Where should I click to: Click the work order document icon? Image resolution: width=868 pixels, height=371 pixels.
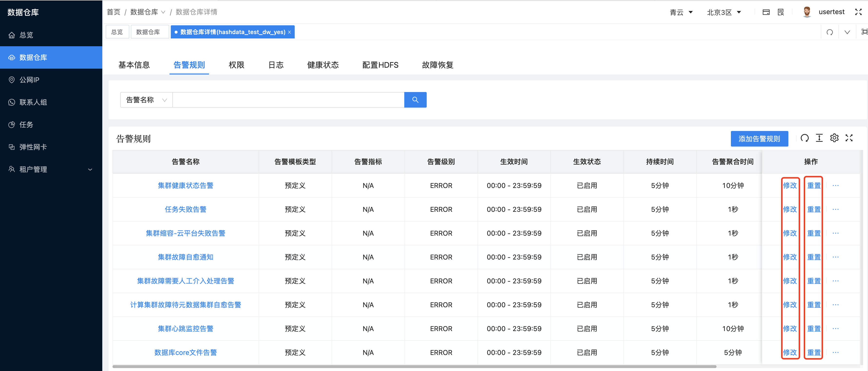coord(781,12)
